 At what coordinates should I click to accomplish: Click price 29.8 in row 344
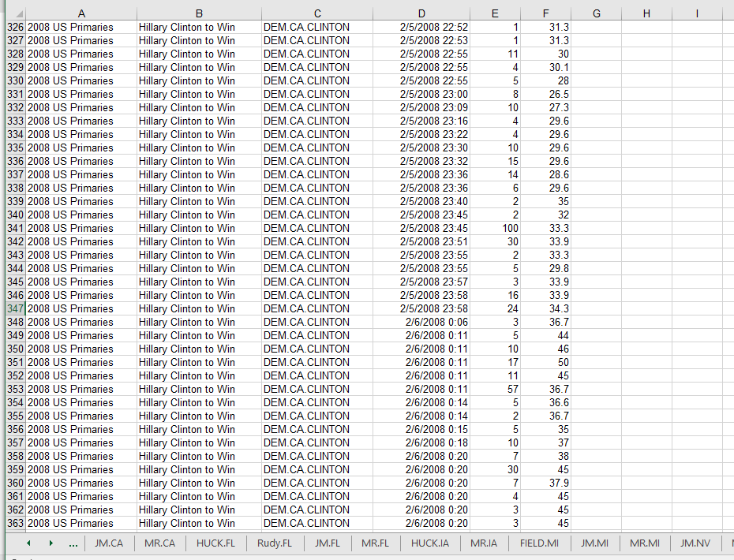click(545, 268)
